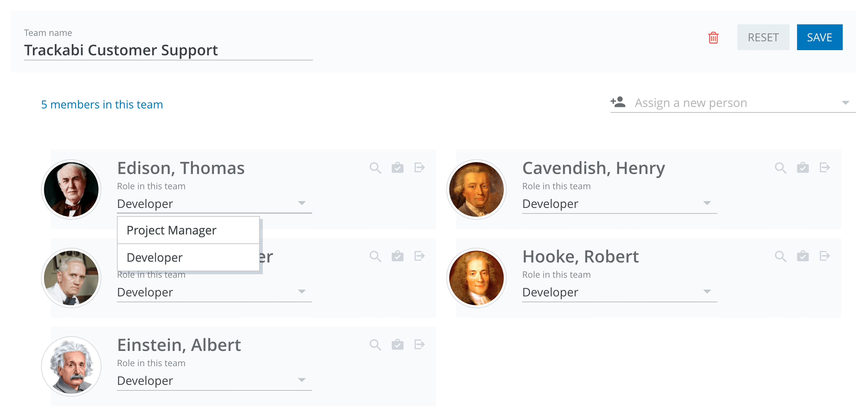Open search details for Edison, Thomas
This screenshot has height=420, width=868.
point(375,168)
